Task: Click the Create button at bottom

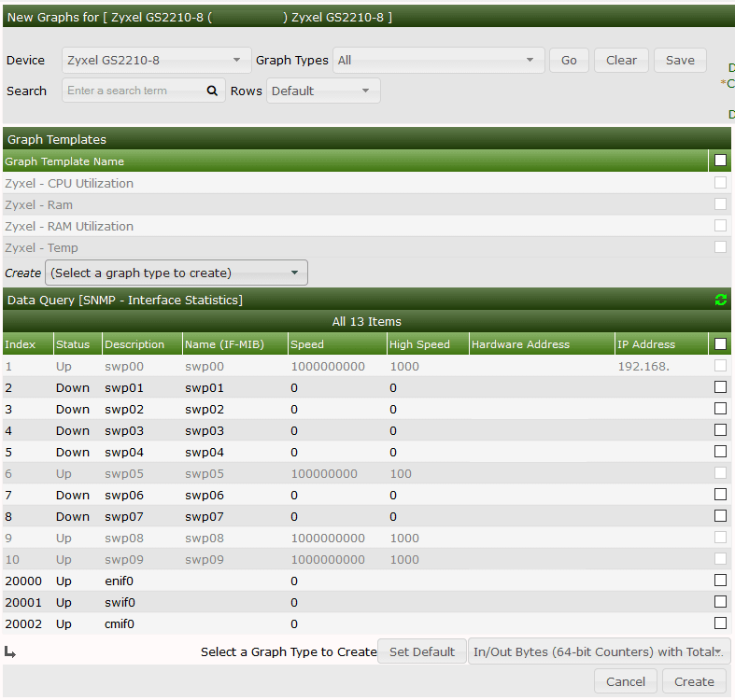Action: click(x=694, y=681)
